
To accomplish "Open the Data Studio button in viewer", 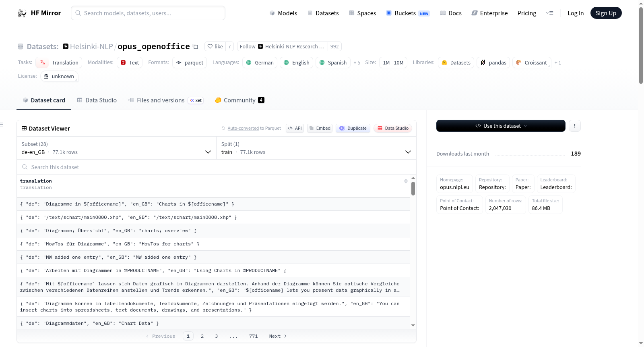I will 393,128.
